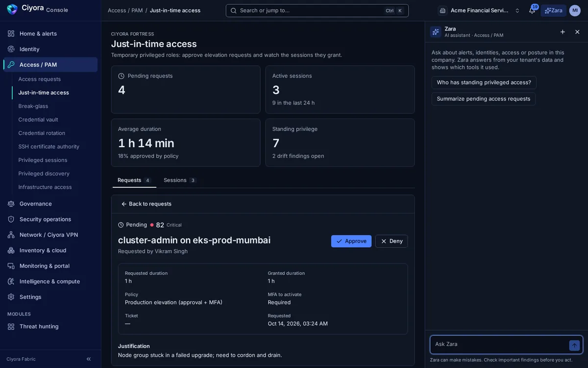Open Inventory & cloud section
Image resolution: width=588 pixels, height=368 pixels.
click(x=50, y=250)
